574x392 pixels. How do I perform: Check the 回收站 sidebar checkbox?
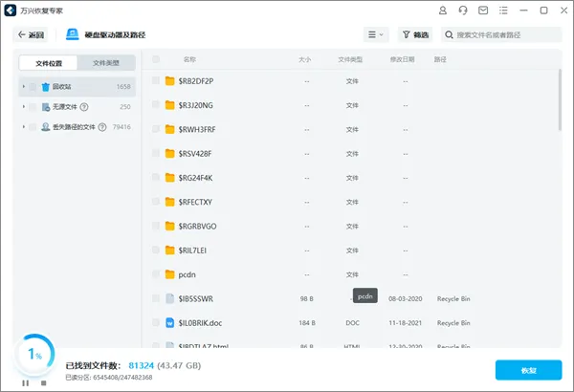tap(33, 87)
